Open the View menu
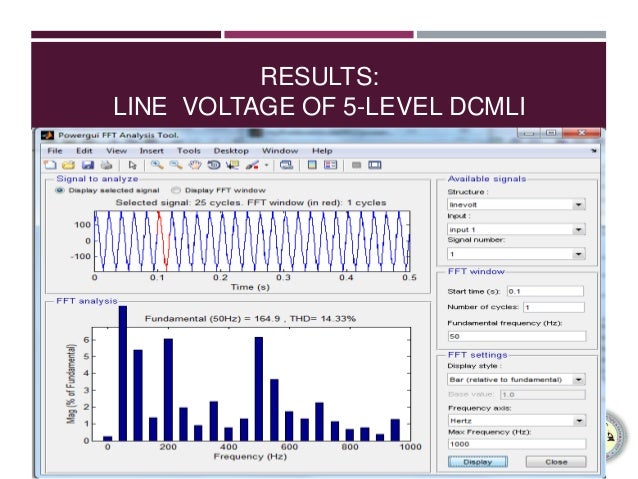Screen dimensions: 638x479 click(x=117, y=151)
